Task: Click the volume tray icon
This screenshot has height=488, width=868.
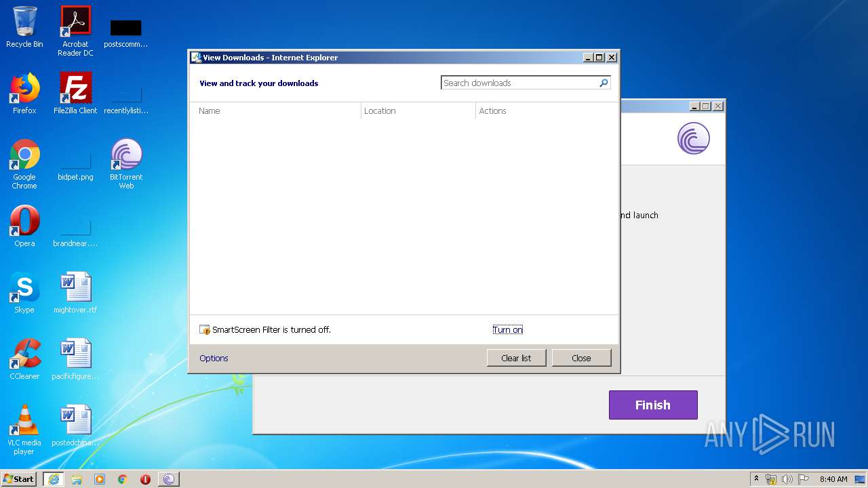Action: [x=787, y=479]
